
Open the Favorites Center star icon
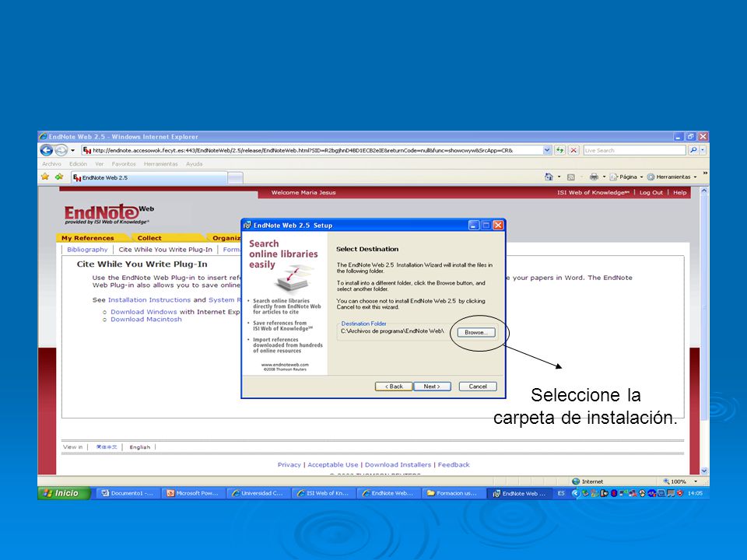45,177
